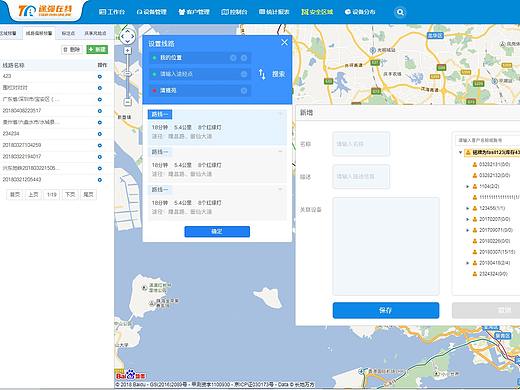
Task: Close the 设置线路 panel
Action: pos(284,42)
